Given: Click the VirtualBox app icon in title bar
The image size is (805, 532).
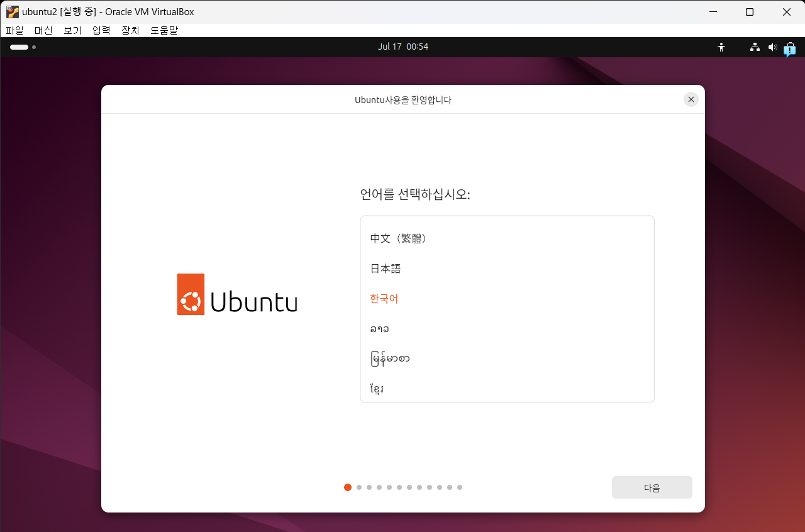Looking at the screenshot, I should pos(12,12).
